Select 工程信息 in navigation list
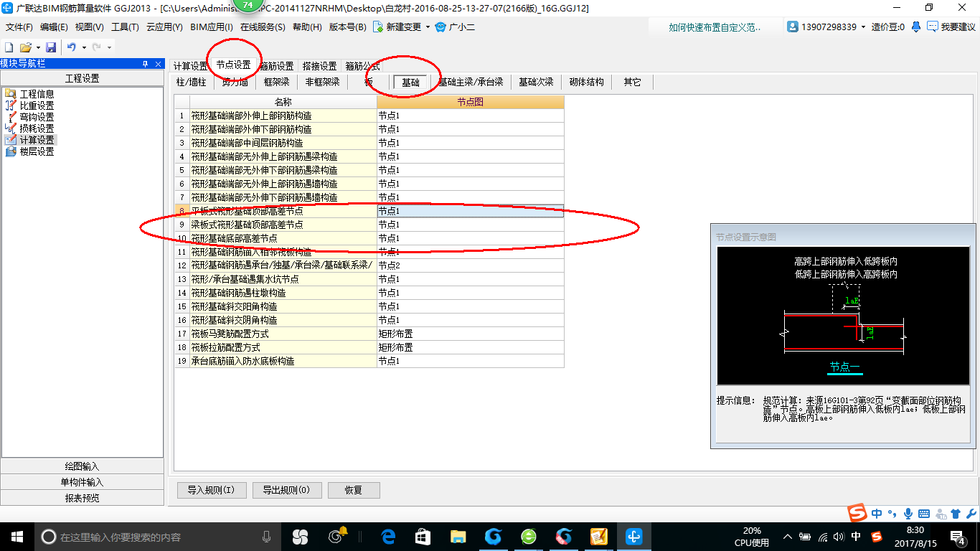This screenshot has width=980, height=551. (29, 94)
